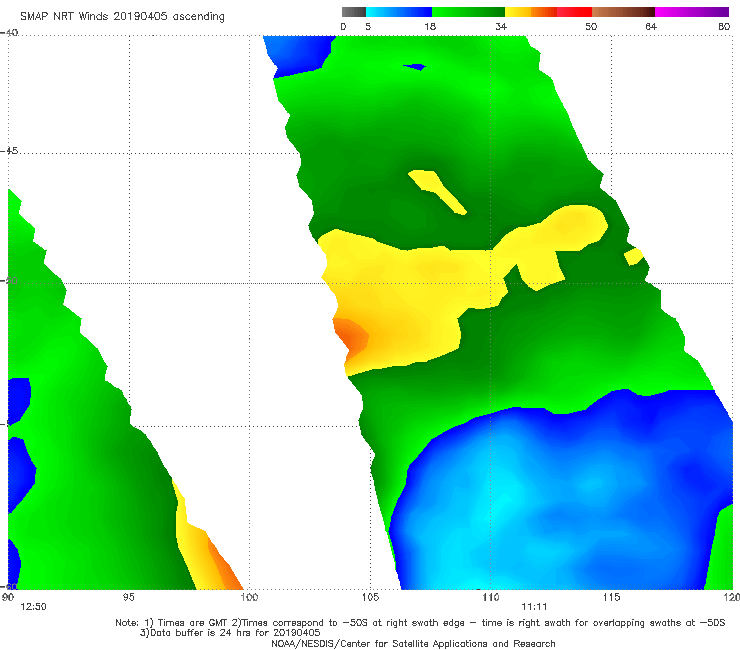Click the longitude label '115'
Viewport: 740px width, 650px height.
[612, 597]
